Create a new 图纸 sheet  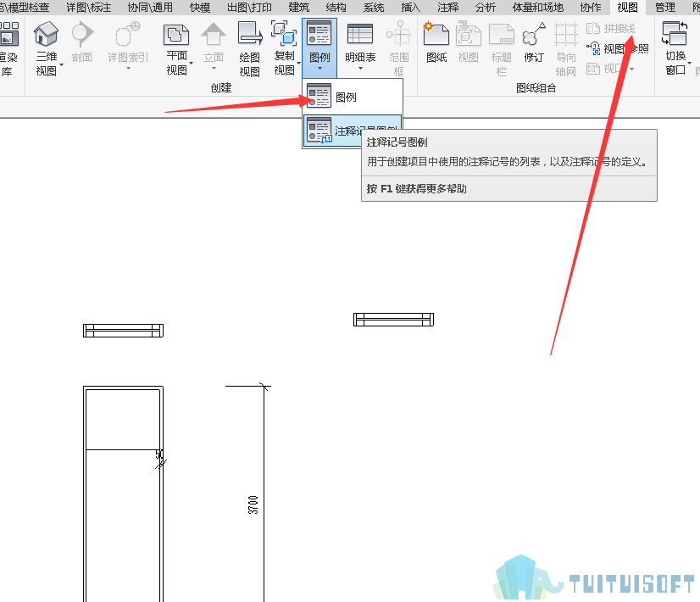click(x=436, y=42)
